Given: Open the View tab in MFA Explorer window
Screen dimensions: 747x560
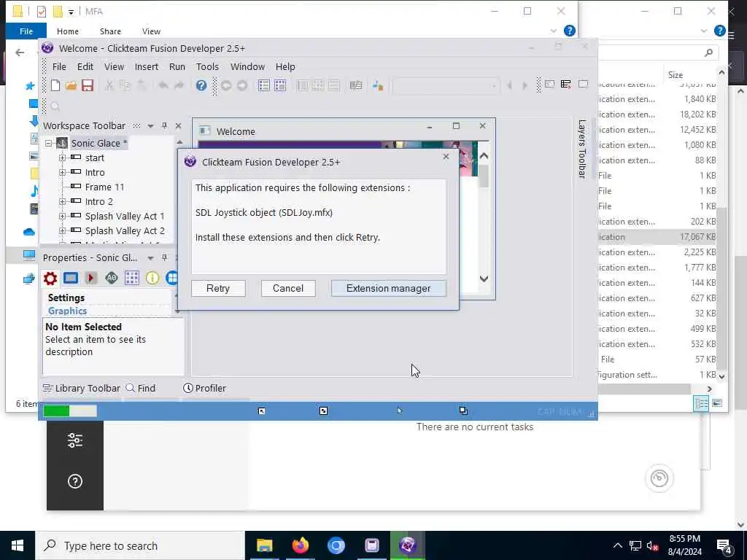Looking at the screenshot, I should [151, 31].
